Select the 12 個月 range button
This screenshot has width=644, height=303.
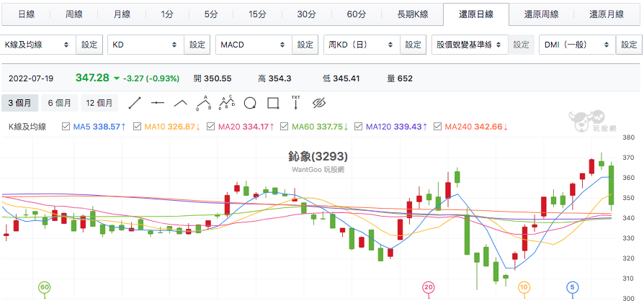pos(99,103)
